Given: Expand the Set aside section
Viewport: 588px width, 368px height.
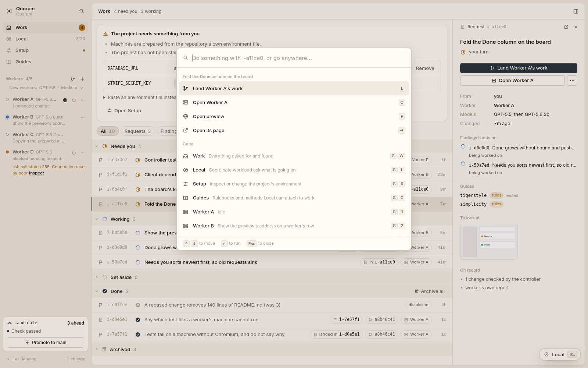Looking at the screenshot, I should (97, 277).
